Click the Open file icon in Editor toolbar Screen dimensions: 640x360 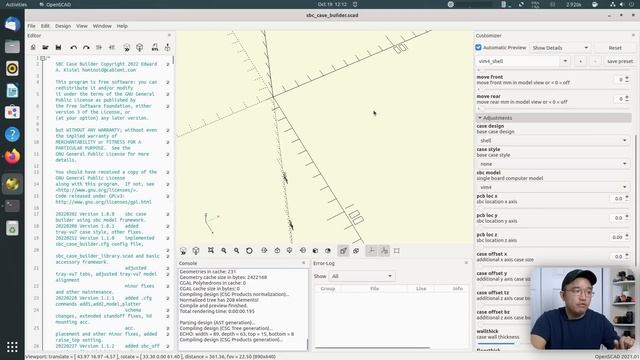click(45, 47)
